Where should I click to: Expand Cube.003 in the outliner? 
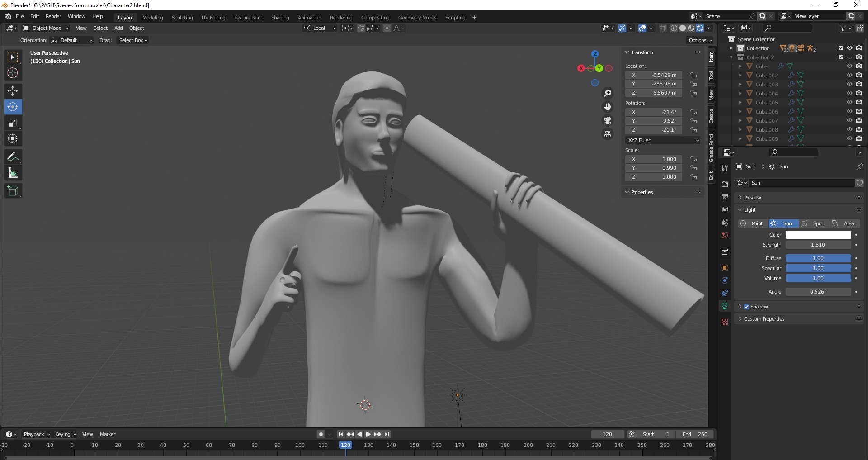[741, 85]
